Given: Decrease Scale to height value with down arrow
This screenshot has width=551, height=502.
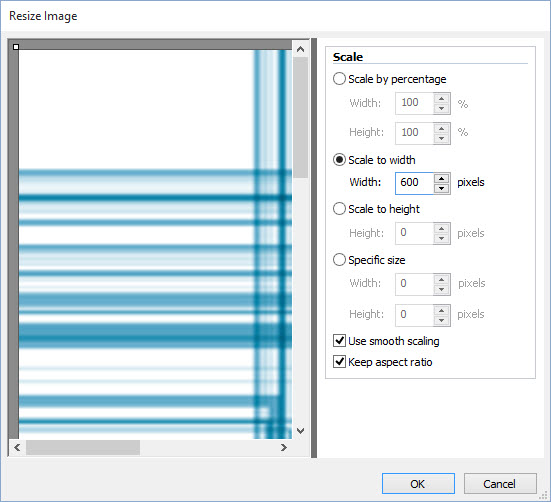Looking at the screenshot, I should pos(441,239).
